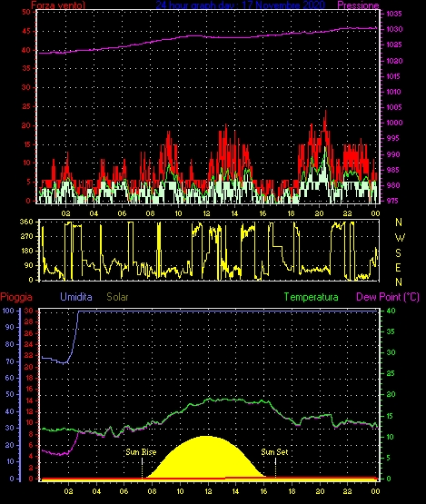Select the Solar legend label
Image resolution: width=426 pixels, height=504 pixels.
(x=117, y=297)
